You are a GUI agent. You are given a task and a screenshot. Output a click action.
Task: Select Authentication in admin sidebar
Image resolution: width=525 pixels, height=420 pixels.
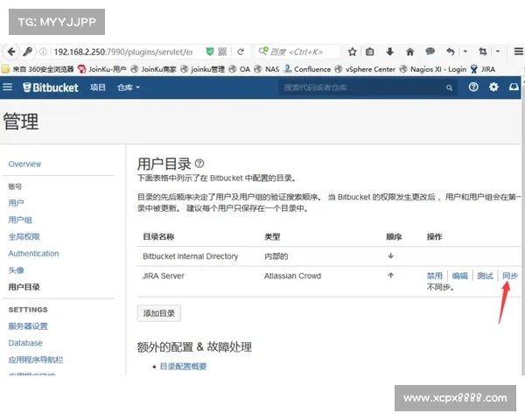tap(33, 254)
